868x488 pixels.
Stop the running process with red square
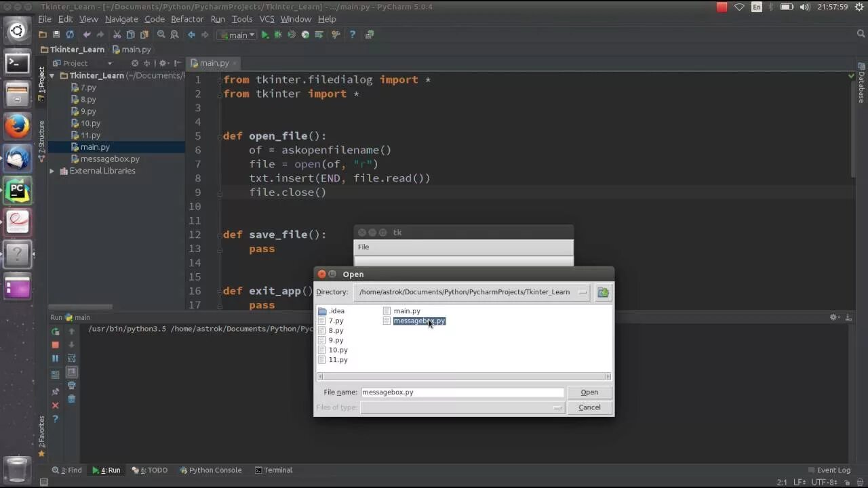56,345
